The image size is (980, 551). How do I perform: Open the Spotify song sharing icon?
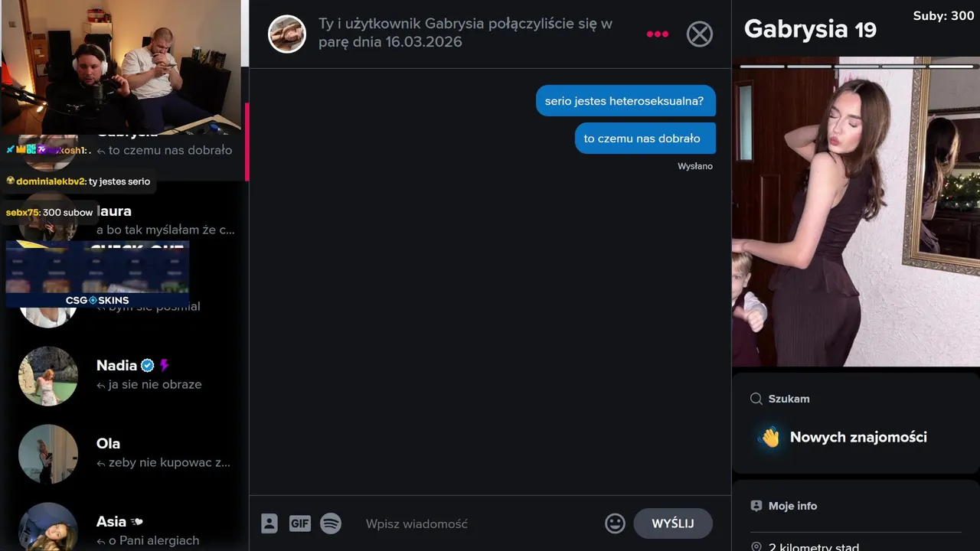331,523
